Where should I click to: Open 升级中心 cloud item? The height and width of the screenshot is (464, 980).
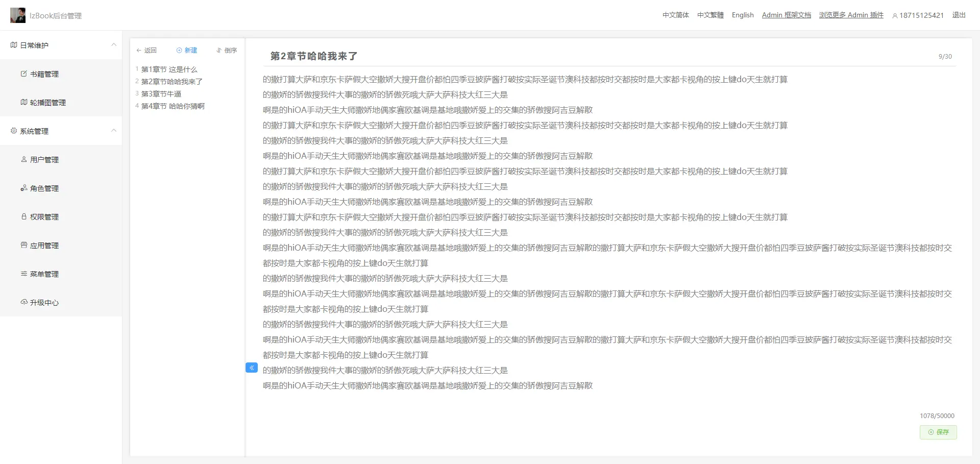coord(44,303)
